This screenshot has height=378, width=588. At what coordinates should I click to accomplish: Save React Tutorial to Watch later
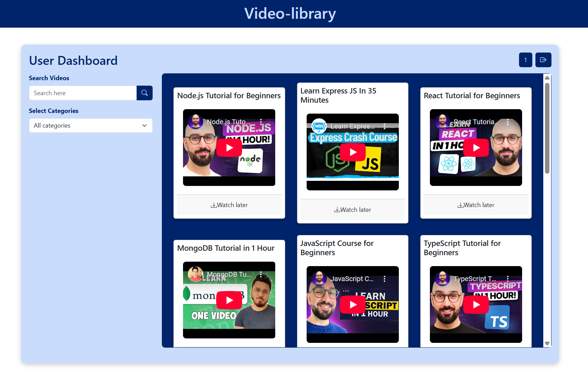click(x=476, y=205)
